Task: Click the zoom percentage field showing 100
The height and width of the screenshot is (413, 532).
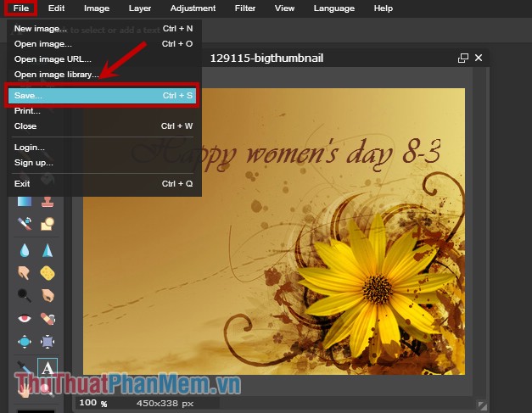Action: click(89, 404)
